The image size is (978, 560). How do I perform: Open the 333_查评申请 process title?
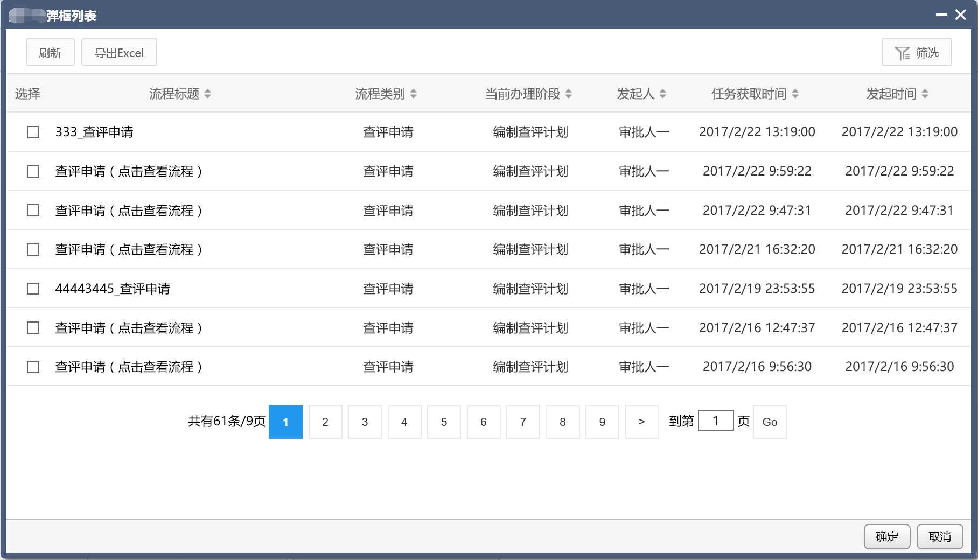pos(94,132)
